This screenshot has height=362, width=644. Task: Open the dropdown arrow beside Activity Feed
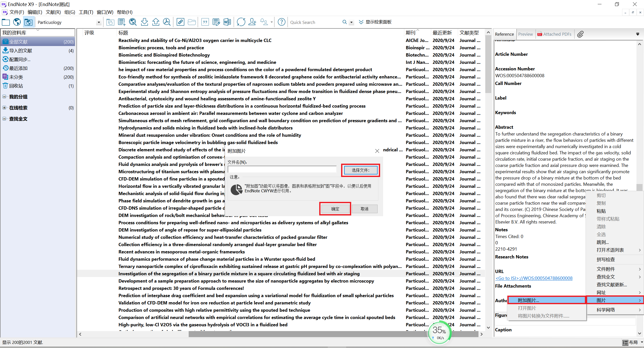pyautogui.click(x=272, y=22)
